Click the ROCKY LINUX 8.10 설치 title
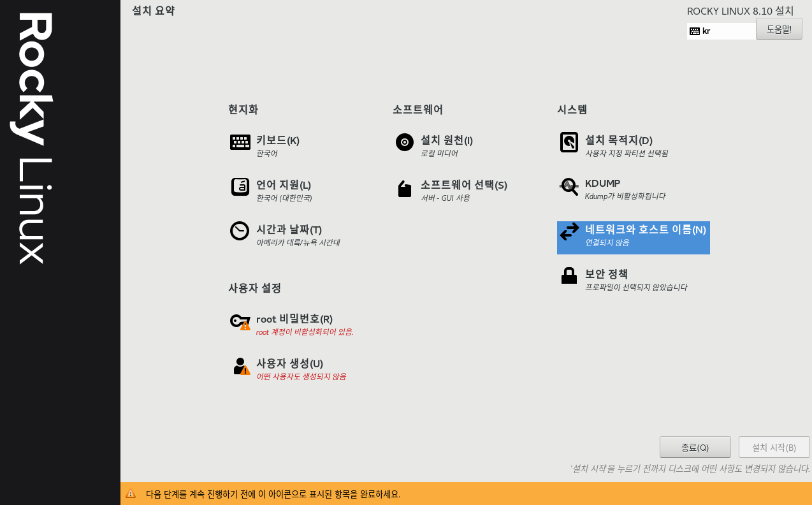Screen dimensions: 812x505 [x=741, y=11]
